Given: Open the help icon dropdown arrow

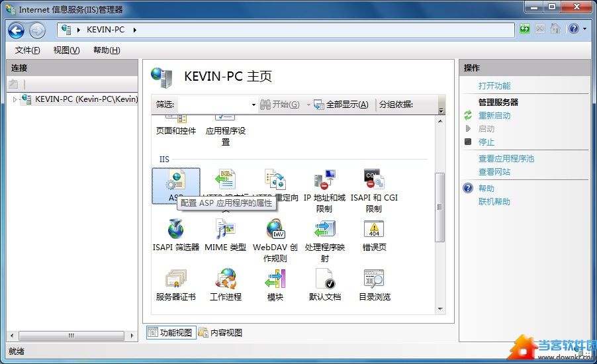Looking at the screenshot, I should 585,29.
